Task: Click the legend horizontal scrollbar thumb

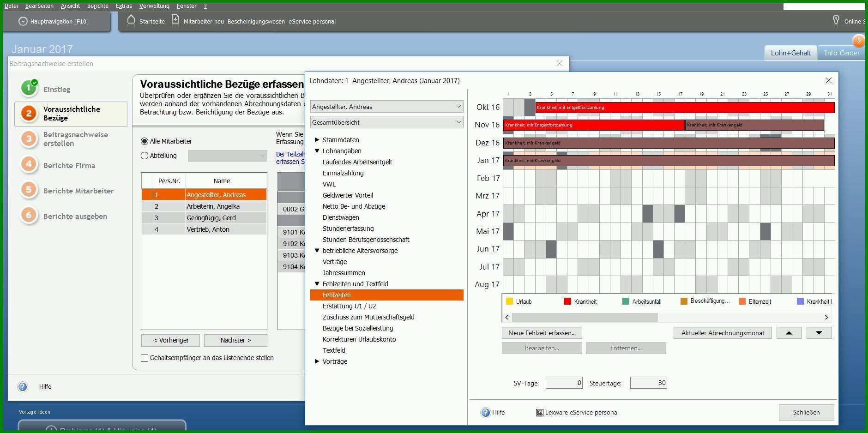Action: tap(585, 317)
